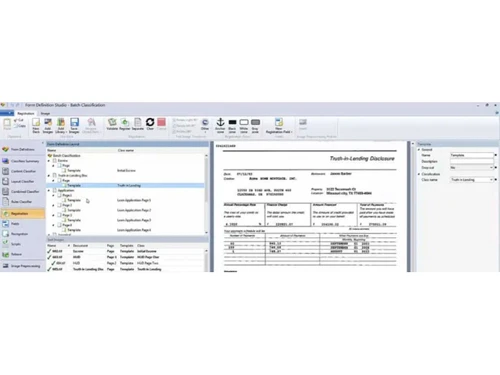Click the Validate icon in the ribbon
Viewport: 500px width, 375px height.
tap(112, 124)
